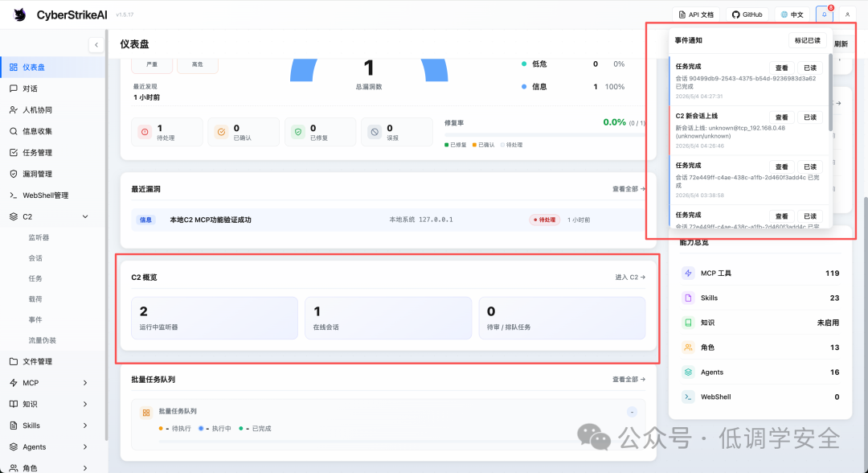
Task: Open the API 文档 button
Action: point(696,14)
